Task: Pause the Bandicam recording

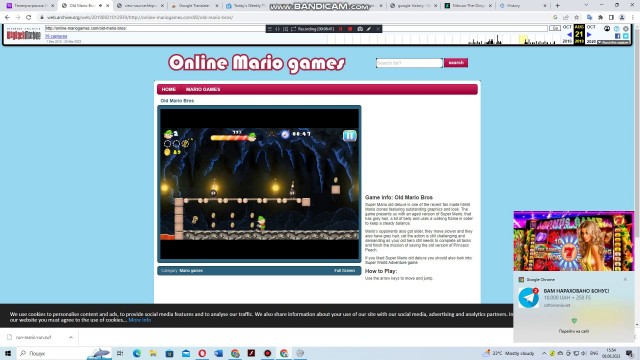Action: (341, 29)
